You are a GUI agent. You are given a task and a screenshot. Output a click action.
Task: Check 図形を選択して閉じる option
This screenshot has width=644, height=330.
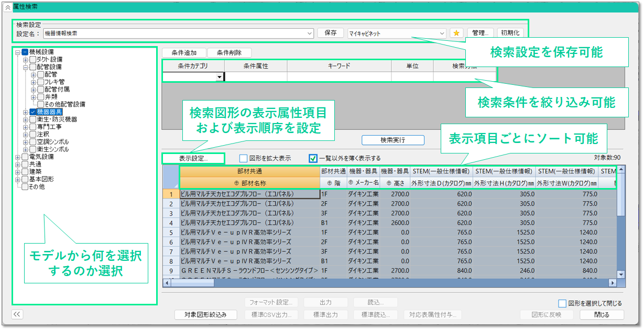pos(562,303)
